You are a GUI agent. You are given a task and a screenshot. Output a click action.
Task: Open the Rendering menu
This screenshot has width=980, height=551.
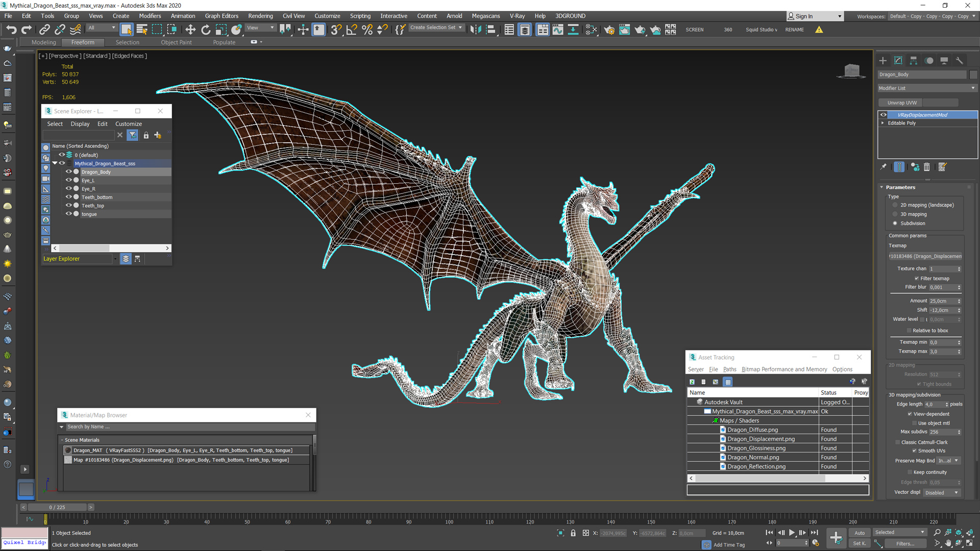point(260,16)
